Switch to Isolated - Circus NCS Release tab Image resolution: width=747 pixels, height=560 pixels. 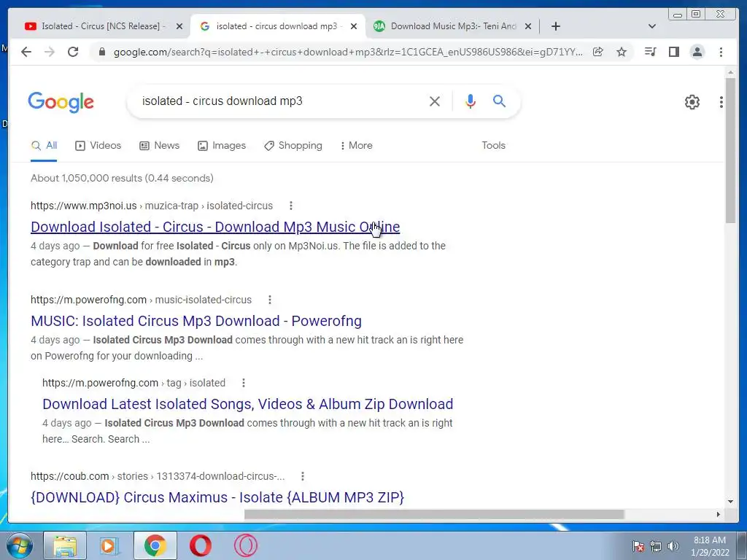[x=104, y=26]
